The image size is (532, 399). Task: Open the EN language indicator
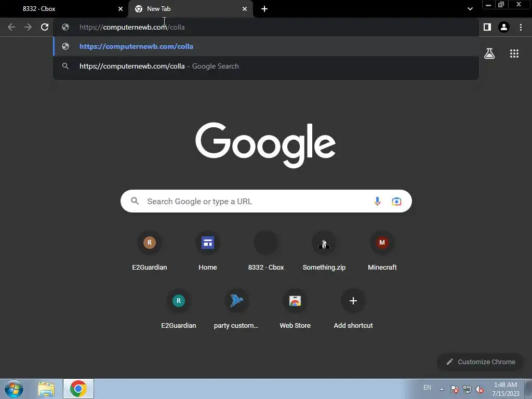tap(427, 388)
